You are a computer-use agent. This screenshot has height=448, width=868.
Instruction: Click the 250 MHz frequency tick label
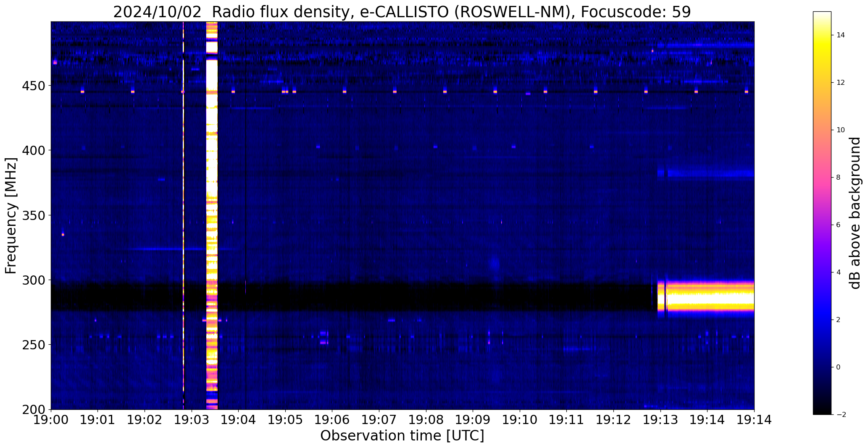(33, 345)
